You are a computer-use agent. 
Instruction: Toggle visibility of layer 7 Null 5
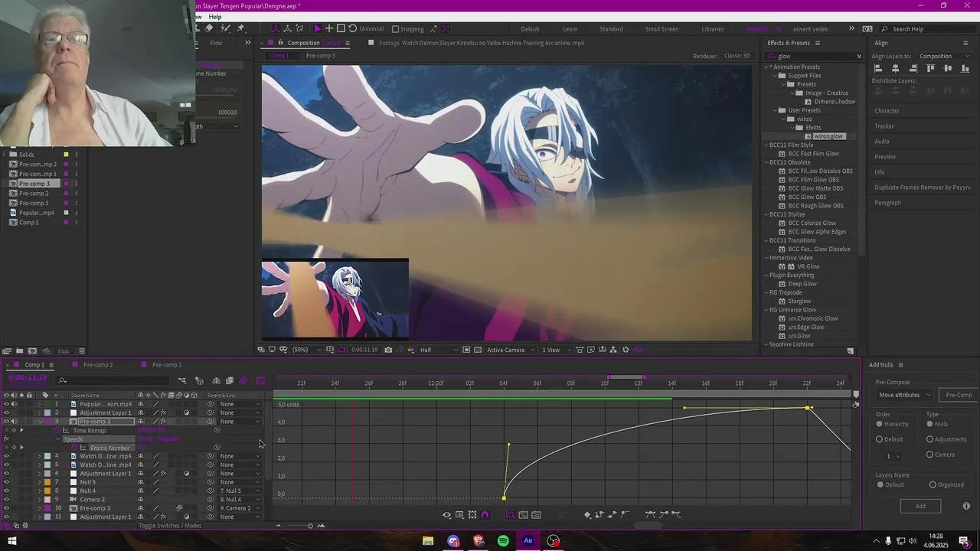point(6,482)
